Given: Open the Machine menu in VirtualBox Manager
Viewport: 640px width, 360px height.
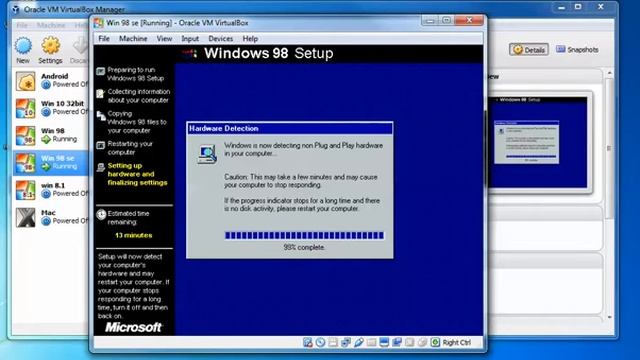Looking at the screenshot, I should [x=51, y=25].
